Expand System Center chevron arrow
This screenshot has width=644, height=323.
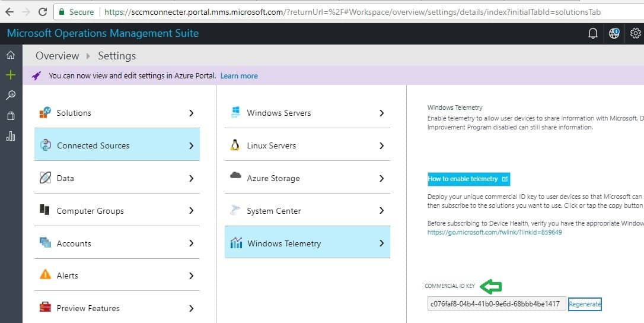(x=381, y=210)
